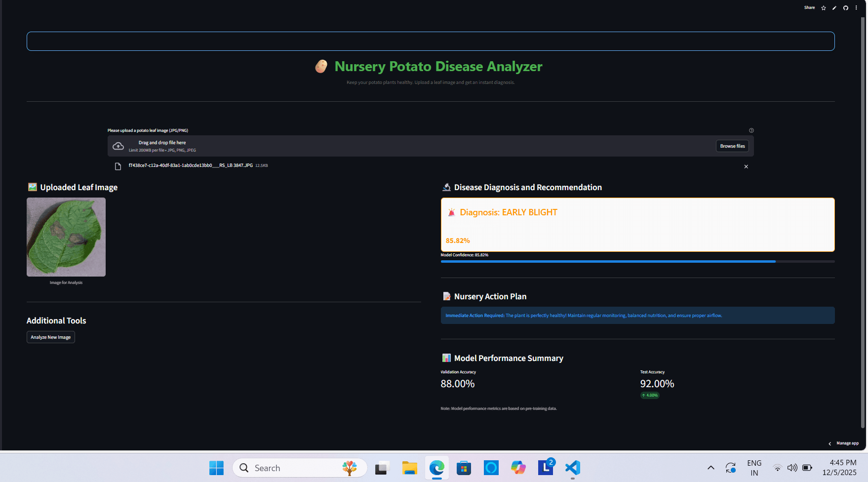This screenshot has height=482, width=868.
Task: Click the uploaded file name RS_LB 3847.JPG
Action: [191, 165]
